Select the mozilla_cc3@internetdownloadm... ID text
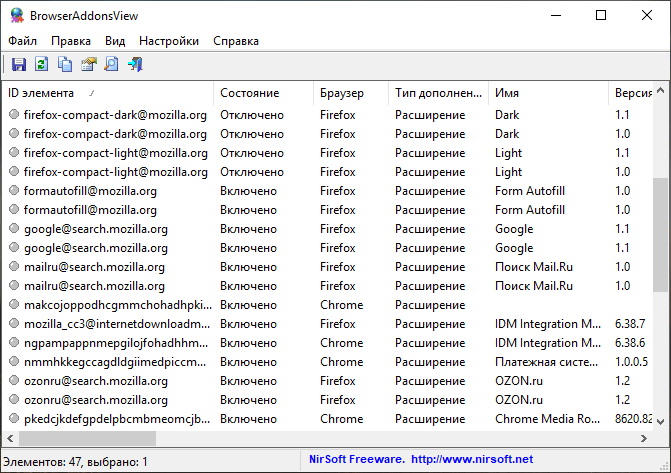671x473 pixels. point(117,324)
